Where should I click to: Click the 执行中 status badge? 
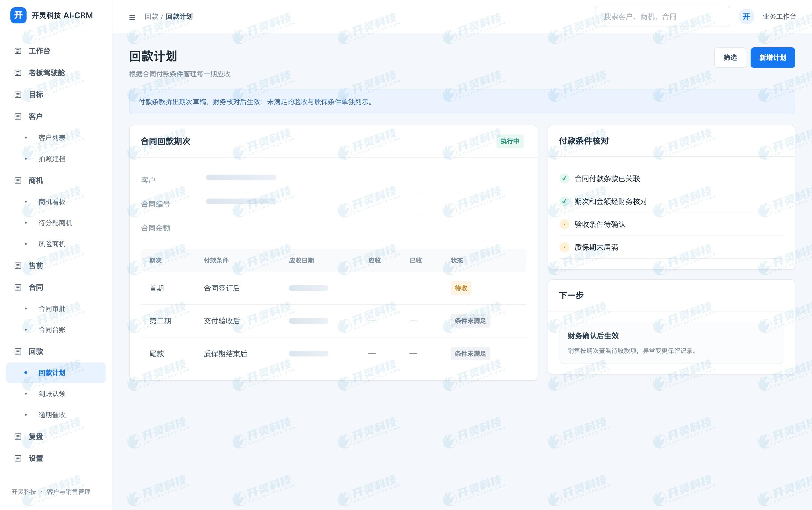point(510,141)
